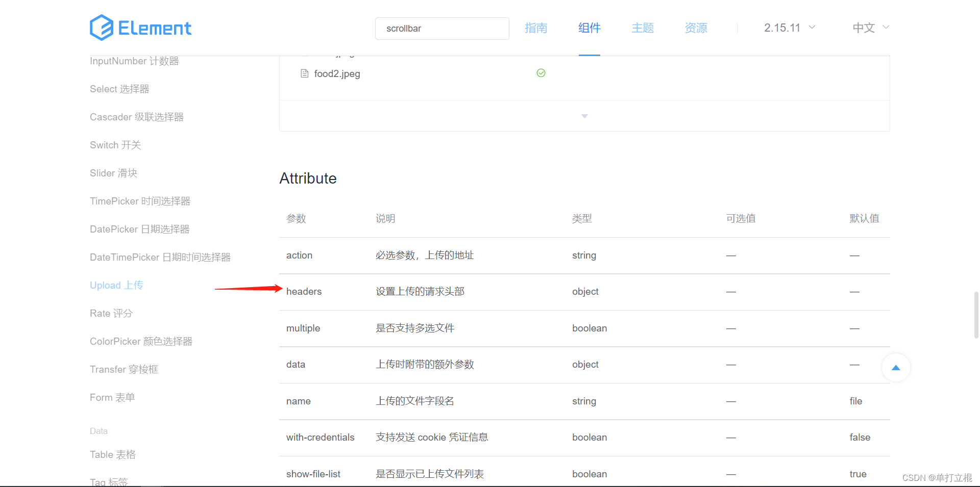Switch to the 主题 navigation tab
Image resolution: width=980 pixels, height=487 pixels.
click(642, 28)
